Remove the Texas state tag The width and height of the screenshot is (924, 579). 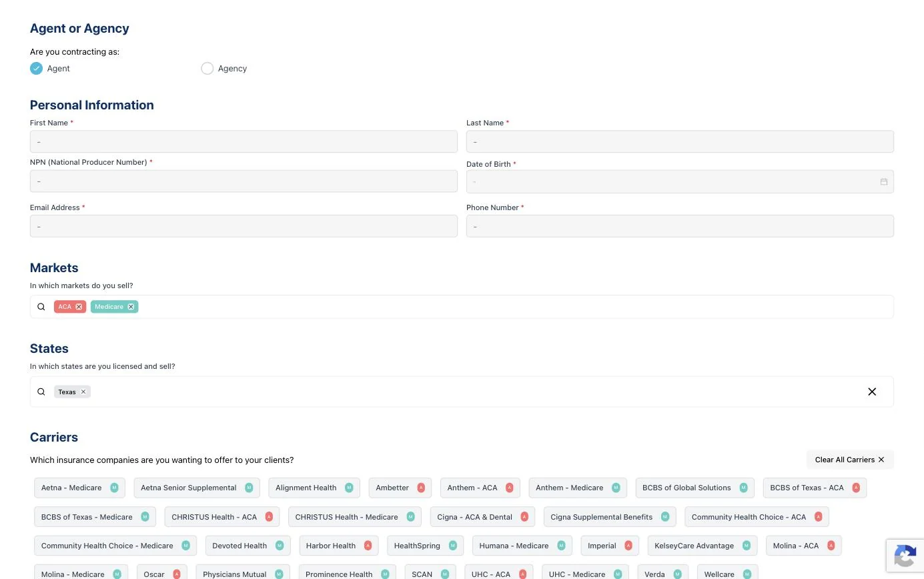point(83,392)
